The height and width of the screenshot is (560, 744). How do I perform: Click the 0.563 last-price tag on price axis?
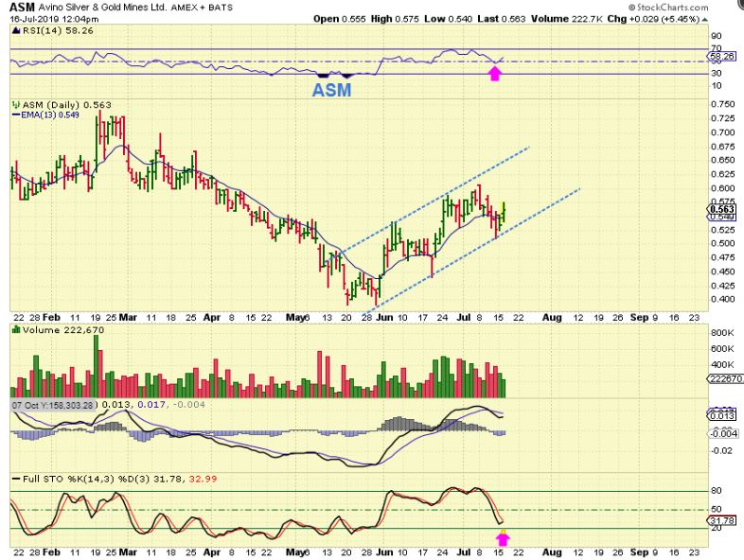coord(722,209)
